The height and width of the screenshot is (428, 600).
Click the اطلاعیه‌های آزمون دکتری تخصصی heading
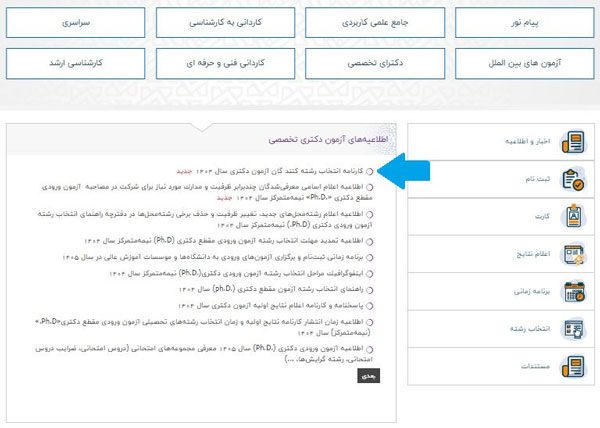click(328, 139)
